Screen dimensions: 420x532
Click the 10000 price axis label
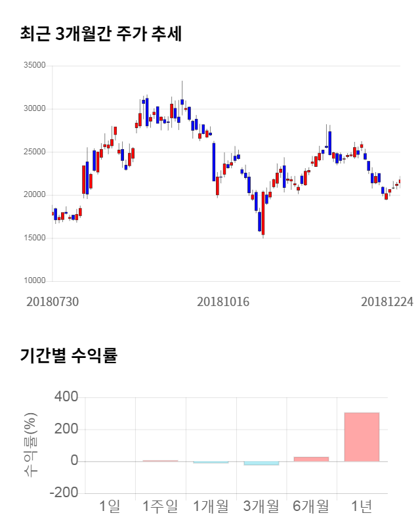34,281
